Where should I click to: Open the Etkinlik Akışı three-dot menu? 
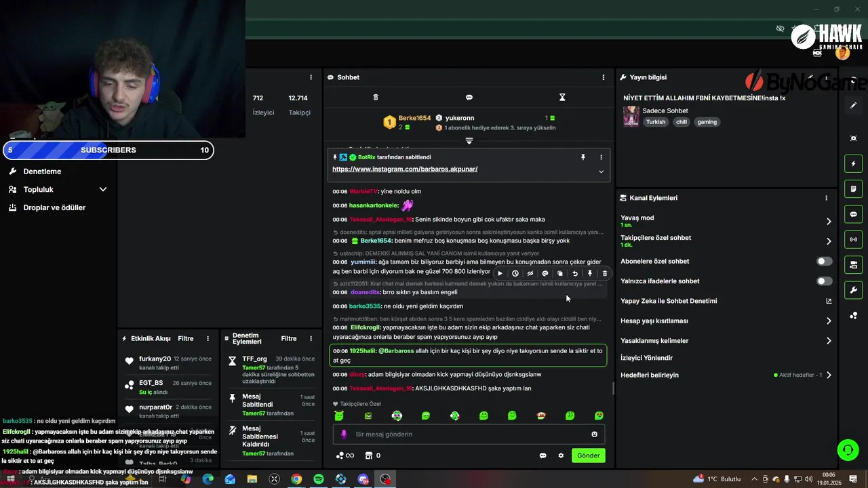[x=208, y=338]
